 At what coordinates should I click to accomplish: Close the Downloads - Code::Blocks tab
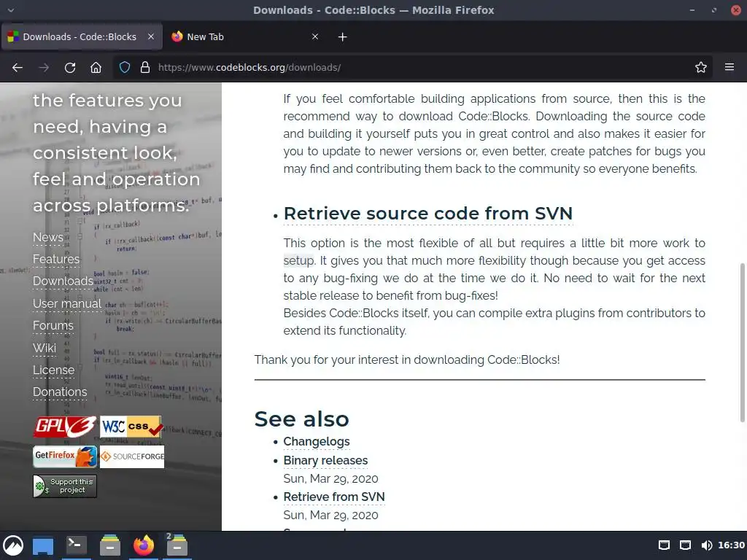click(x=150, y=36)
